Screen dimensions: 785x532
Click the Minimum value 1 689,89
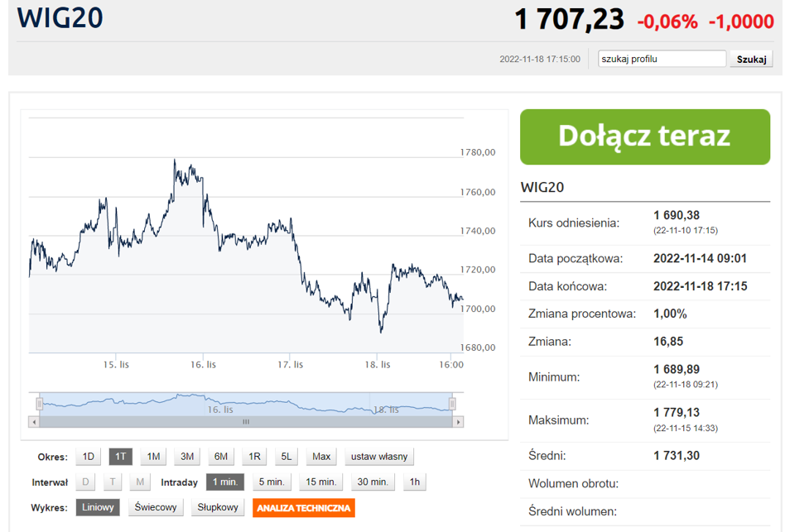(677, 370)
